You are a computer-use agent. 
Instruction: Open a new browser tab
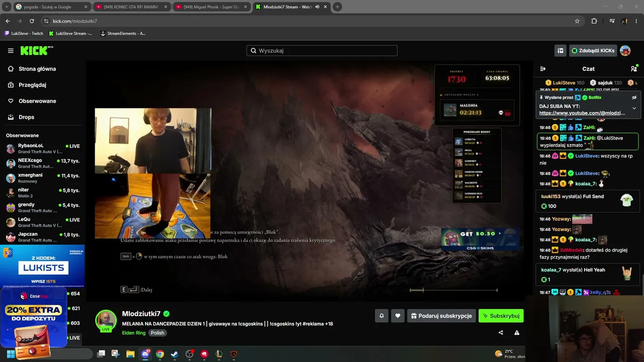click(x=337, y=7)
